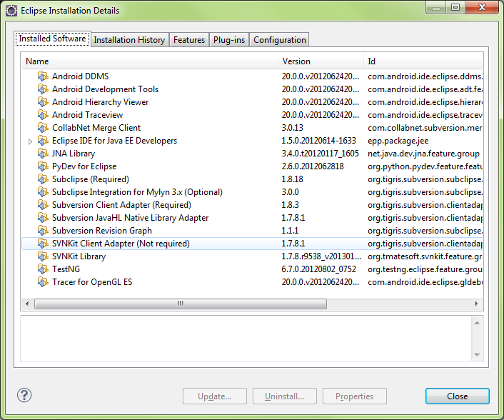Viewport: 504px width, 420px height.
Task: Click the PyDev for Eclipse feature icon
Action: point(43,166)
